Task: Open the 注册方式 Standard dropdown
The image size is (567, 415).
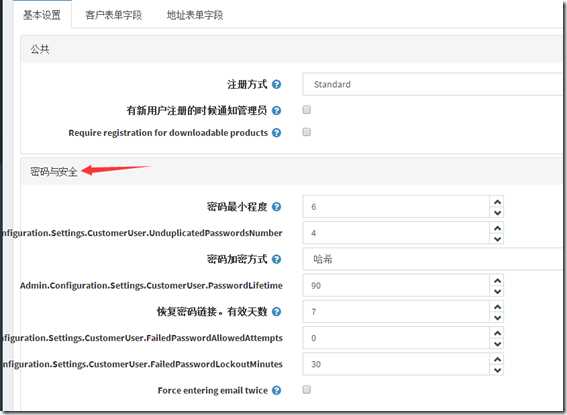Action: click(x=432, y=84)
